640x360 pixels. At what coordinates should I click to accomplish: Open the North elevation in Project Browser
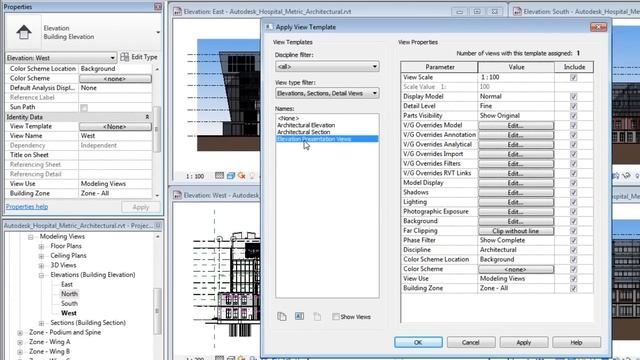(x=69, y=293)
